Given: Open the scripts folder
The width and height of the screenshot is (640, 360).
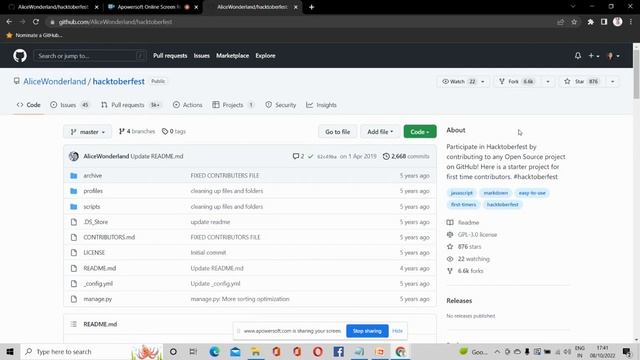Looking at the screenshot, I should tap(92, 207).
